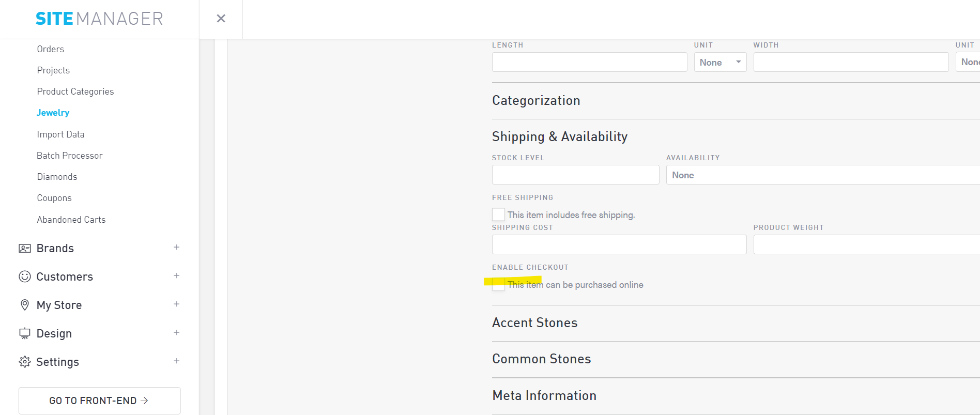The width and height of the screenshot is (980, 415).
Task: Click the Go To Front-End button
Action: pyautogui.click(x=99, y=401)
